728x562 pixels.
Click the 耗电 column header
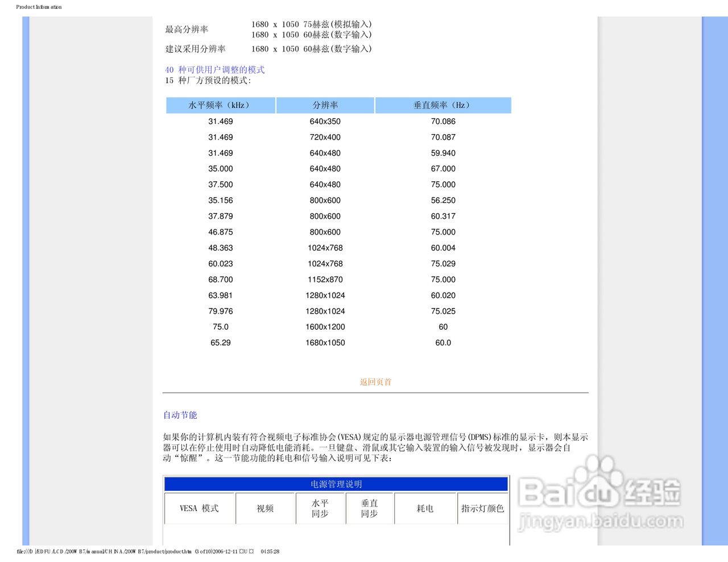pos(425,509)
